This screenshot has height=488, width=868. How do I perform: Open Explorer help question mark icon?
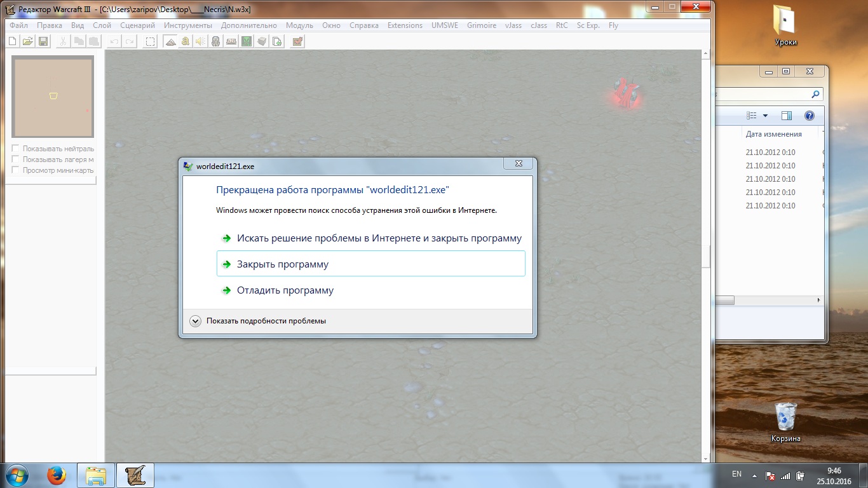(810, 116)
